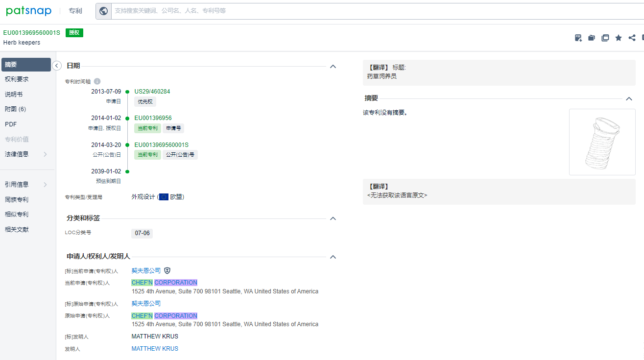The height and width of the screenshot is (360, 644).
Task: Click timeline dot for 2013-07-09
Action: [127, 92]
